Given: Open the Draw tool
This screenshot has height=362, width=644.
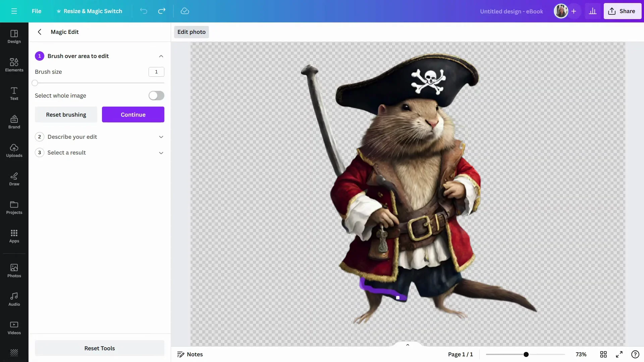Looking at the screenshot, I should click(14, 179).
